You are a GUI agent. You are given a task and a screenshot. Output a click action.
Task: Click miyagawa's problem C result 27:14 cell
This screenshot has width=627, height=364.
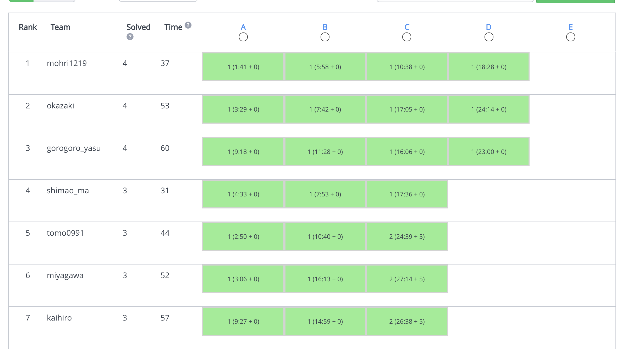tap(407, 279)
